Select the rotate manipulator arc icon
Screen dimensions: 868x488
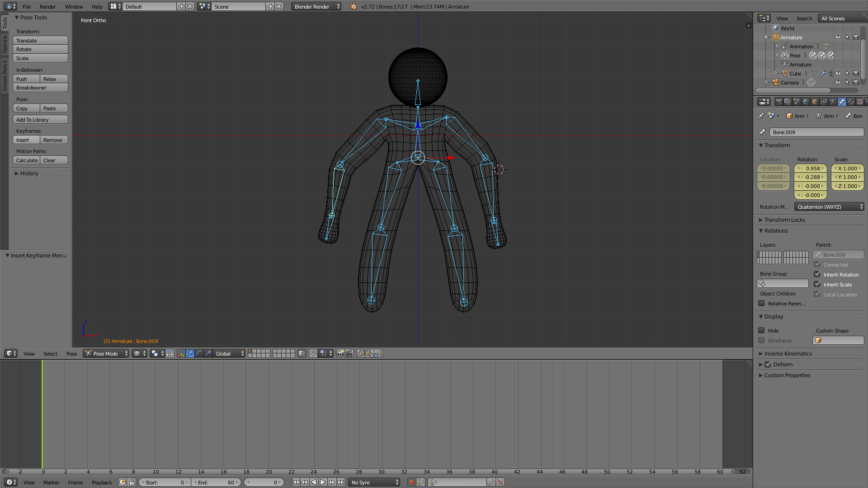pyautogui.click(x=199, y=353)
